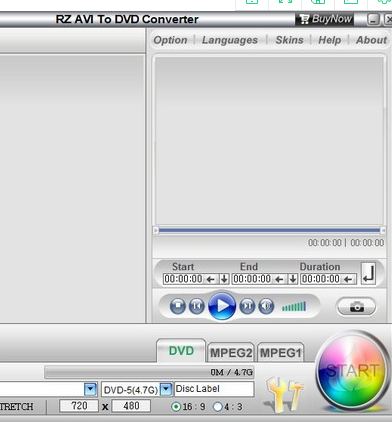Click Start time down arrow
Screen dimensions: 392x422
click(224, 279)
